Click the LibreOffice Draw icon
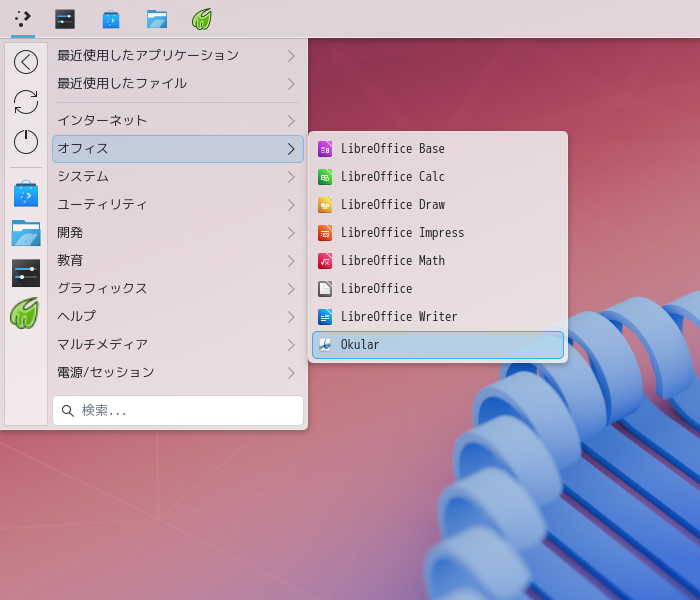This screenshot has width=700, height=600. [325, 205]
